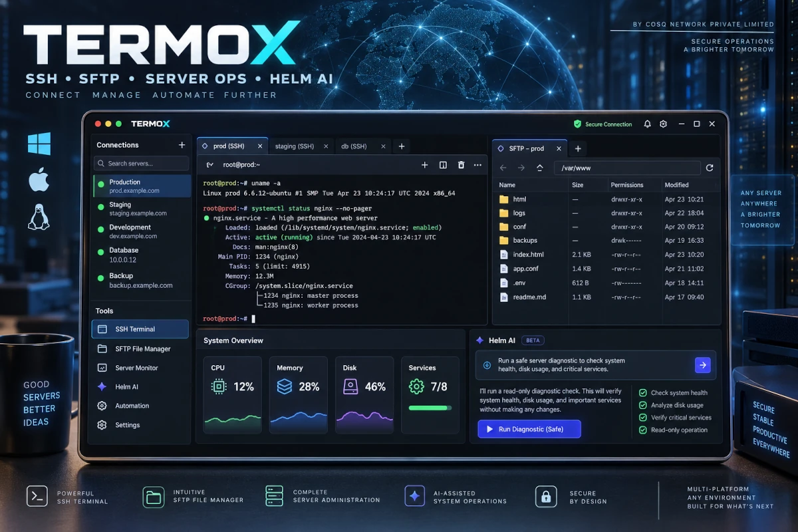Screen dimensions: 798x532
Task: Refresh the SFTP file listing
Action: coord(710,168)
